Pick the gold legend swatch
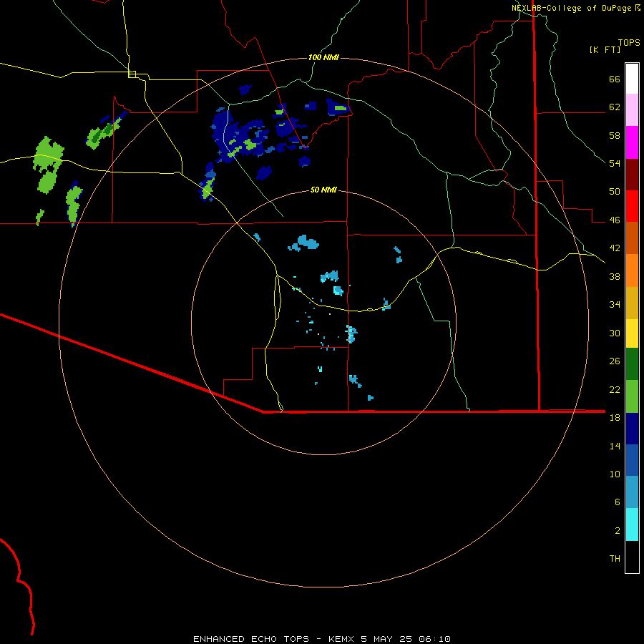 [x=632, y=303]
